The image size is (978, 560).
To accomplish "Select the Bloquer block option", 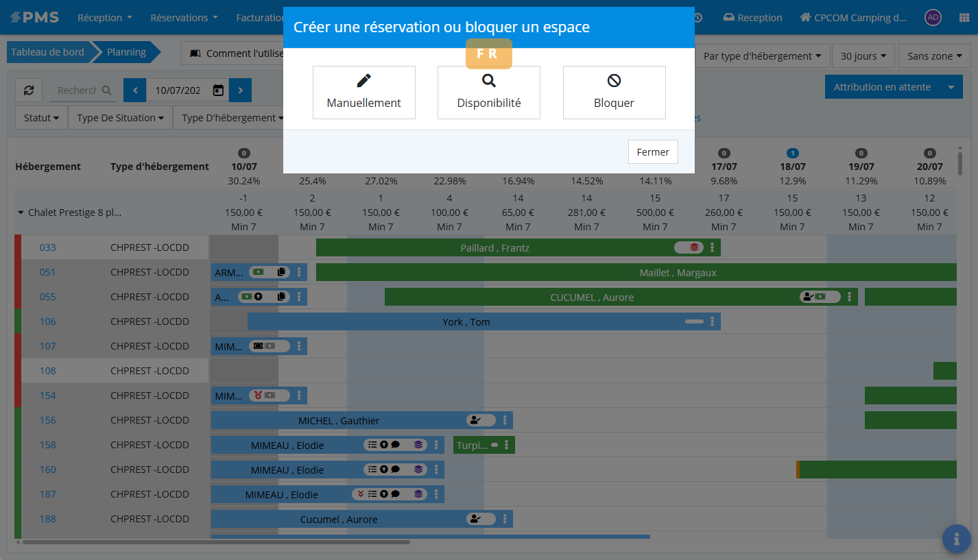I will click(x=614, y=93).
